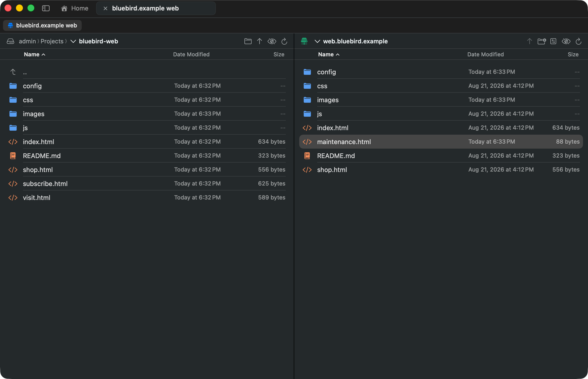Sort local pane by Date Modified
The image size is (588, 379).
191,54
